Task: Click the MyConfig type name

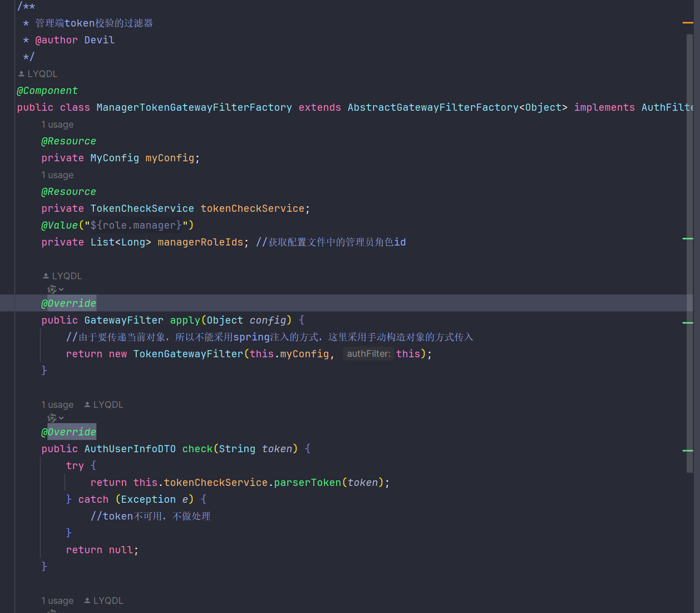Action: coord(115,158)
